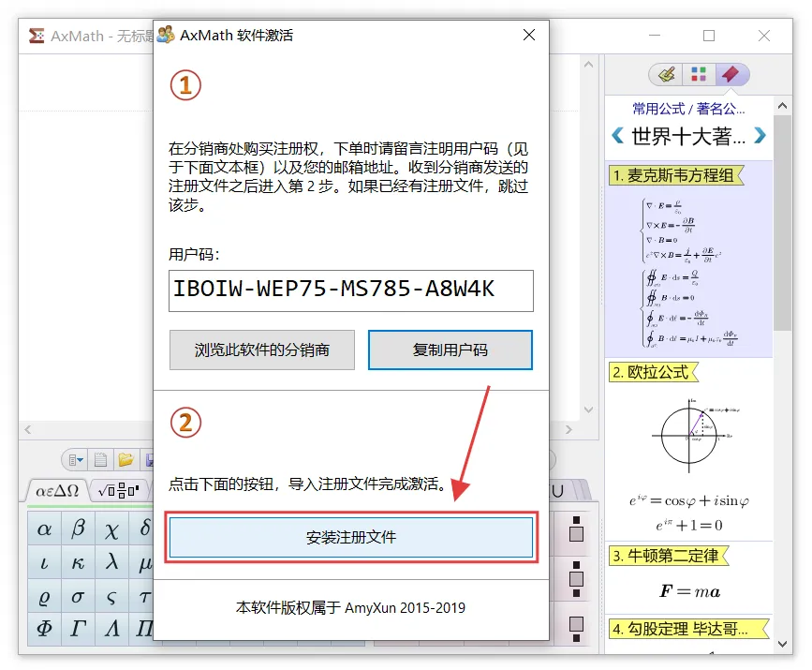Open the 常用公式 / 著名公... breadcrumb link
The image size is (812, 670).
(x=688, y=109)
